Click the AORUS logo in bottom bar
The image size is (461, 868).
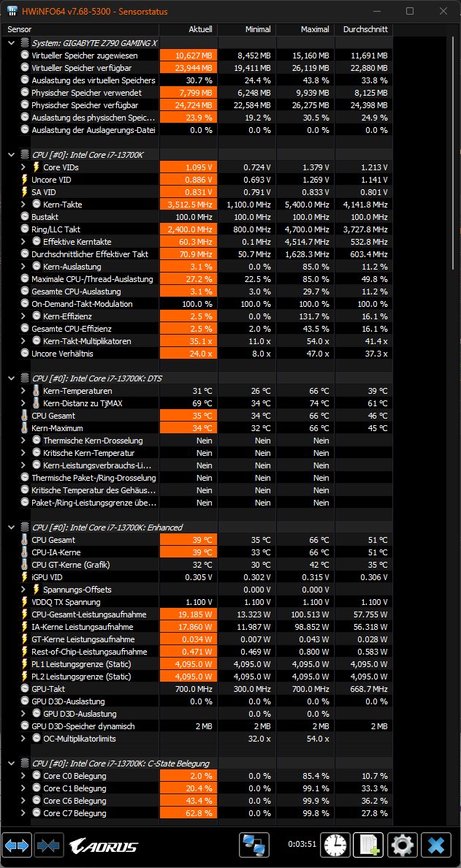[x=104, y=846]
